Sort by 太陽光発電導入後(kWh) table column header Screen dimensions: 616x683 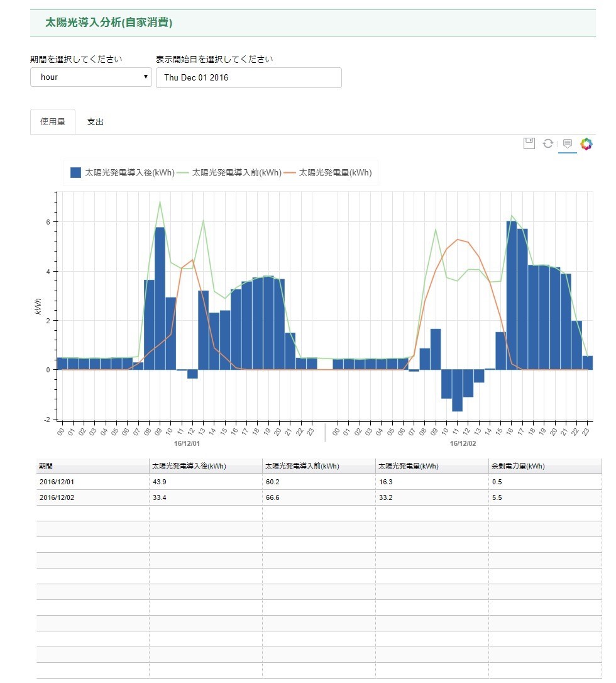206,466
